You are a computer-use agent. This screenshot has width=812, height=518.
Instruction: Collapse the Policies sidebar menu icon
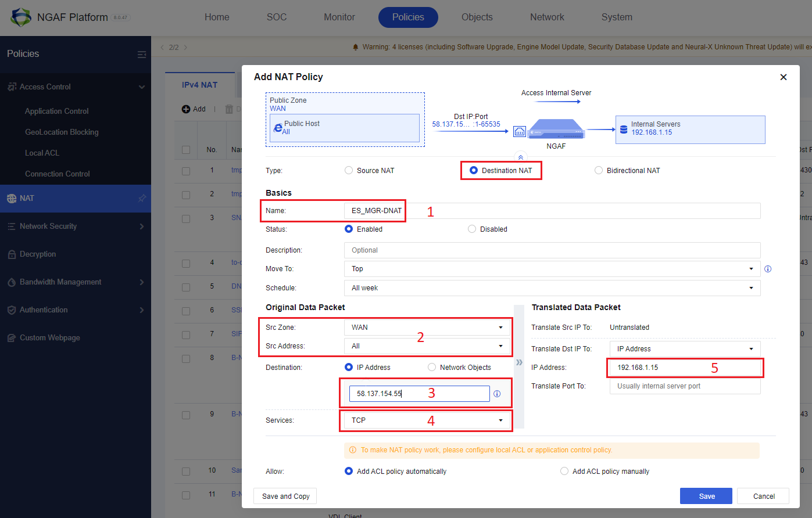142,54
